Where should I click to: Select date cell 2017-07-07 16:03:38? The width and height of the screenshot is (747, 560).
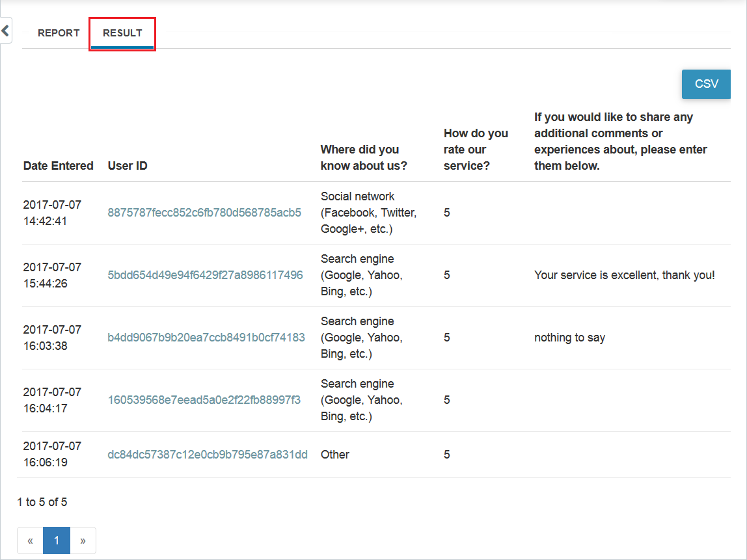click(x=53, y=338)
